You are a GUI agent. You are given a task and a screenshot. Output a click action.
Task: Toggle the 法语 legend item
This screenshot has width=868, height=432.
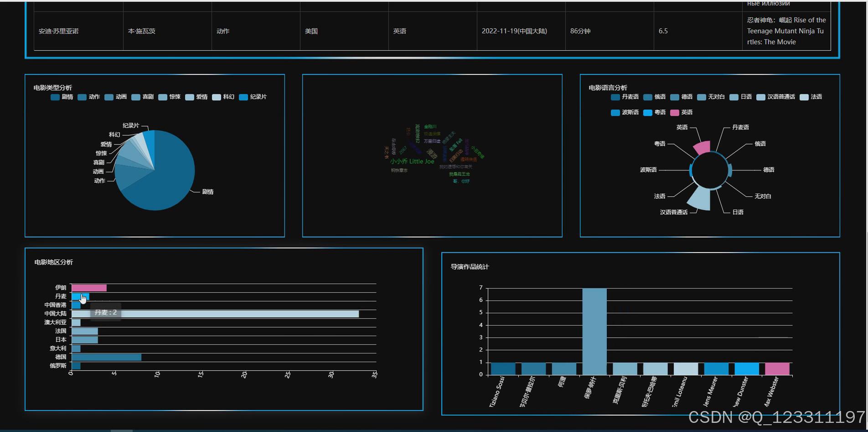(811, 97)
